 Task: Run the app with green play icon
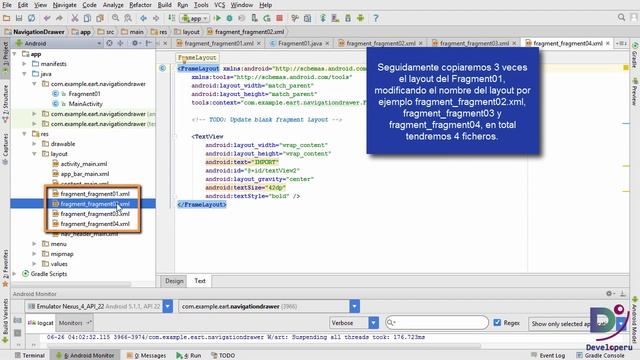[218, 18]
